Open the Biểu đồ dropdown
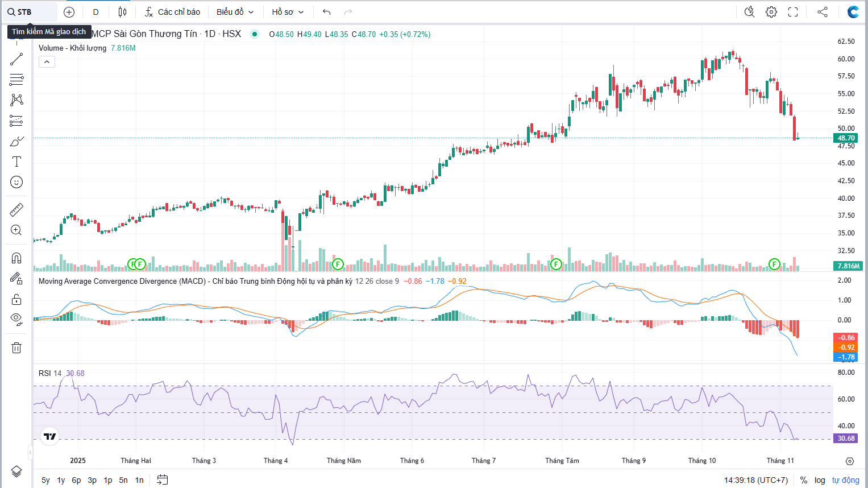Screen dimensions: 868x488 click(235, 12)
